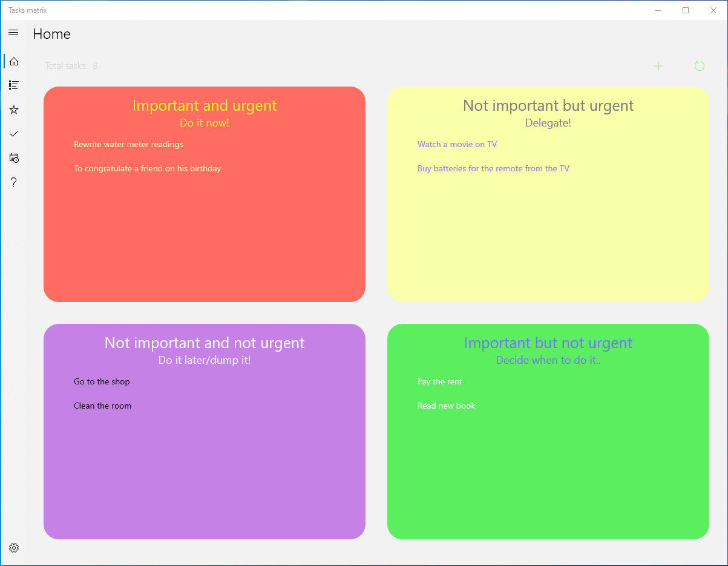Maximize the Tasks matrix window
Viewport: 728px width, 566px height.
[x=686, y=10]
